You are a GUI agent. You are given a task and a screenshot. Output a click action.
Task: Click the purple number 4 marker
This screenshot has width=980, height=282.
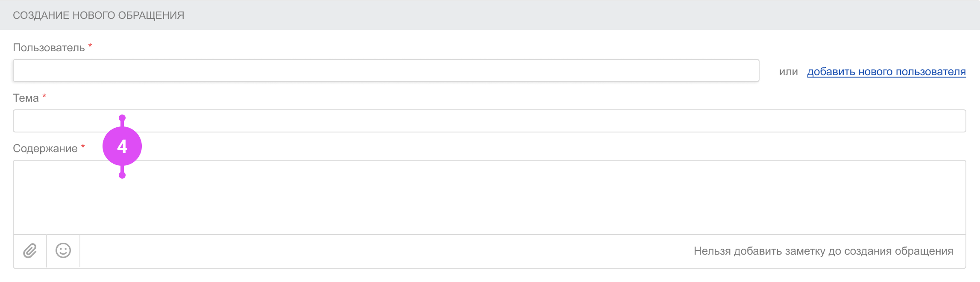point(122,147)
